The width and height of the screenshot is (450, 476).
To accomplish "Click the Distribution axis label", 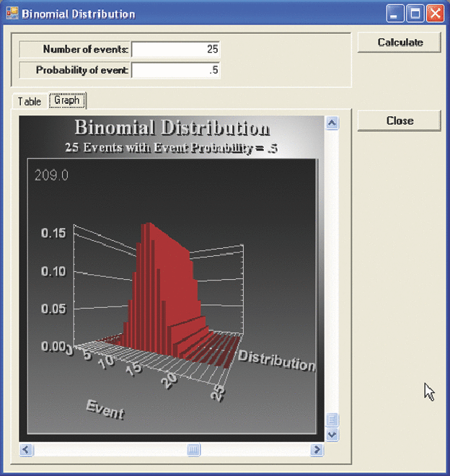I will [277, 360].
